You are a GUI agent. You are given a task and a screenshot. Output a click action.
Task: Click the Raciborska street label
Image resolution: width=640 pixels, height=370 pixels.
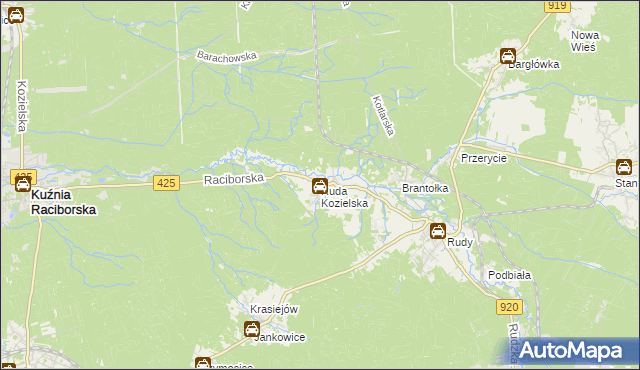pos(234,179)
